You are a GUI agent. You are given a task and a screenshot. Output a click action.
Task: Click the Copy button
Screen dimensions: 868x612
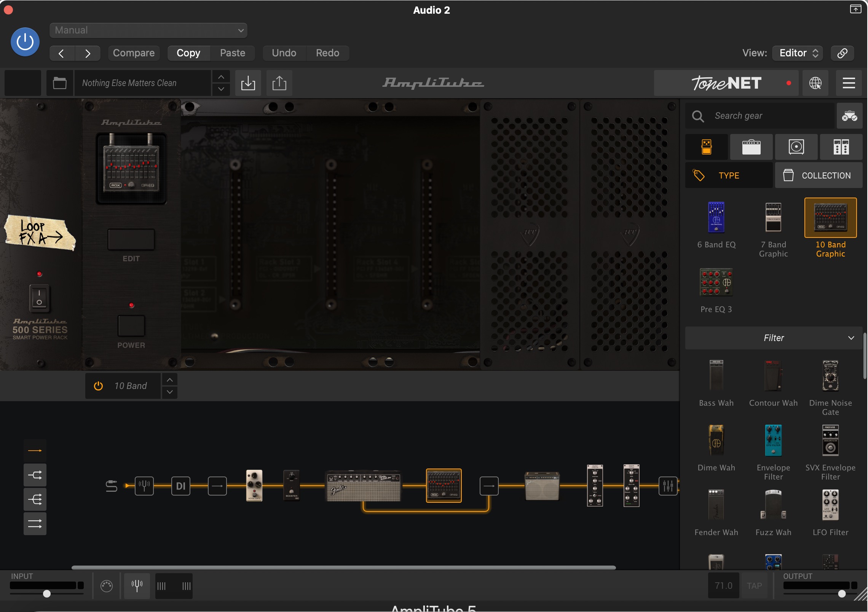click(x=188, y=53)
